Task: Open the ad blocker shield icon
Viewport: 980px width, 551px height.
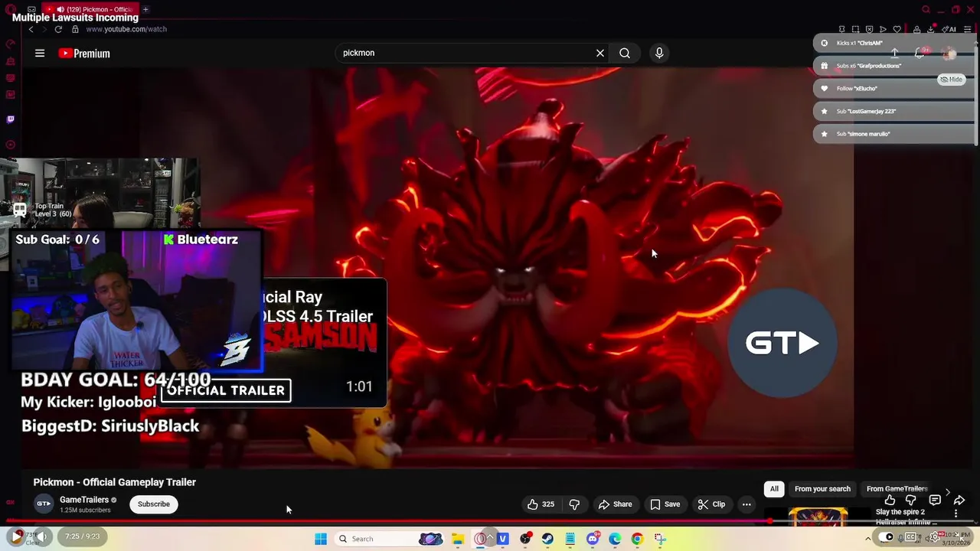Action: [869, 29]
